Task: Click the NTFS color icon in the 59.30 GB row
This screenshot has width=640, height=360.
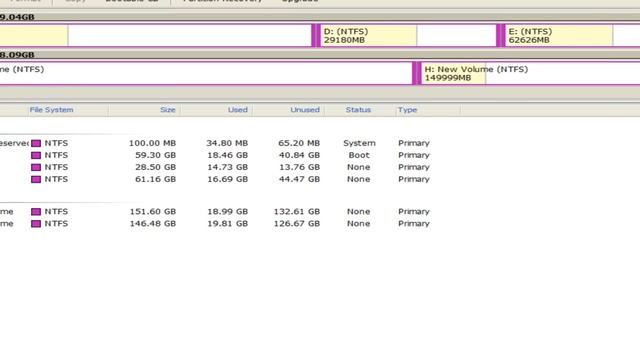Action: point(36,155)
